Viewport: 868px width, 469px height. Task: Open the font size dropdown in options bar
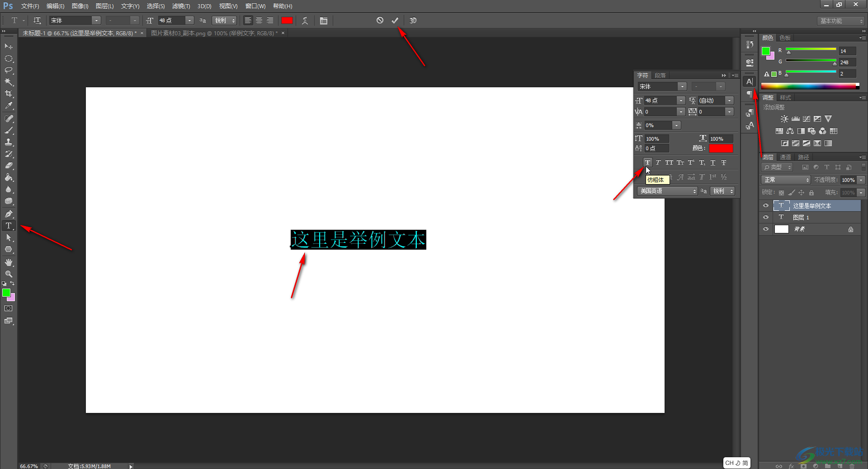coord(190,20)
